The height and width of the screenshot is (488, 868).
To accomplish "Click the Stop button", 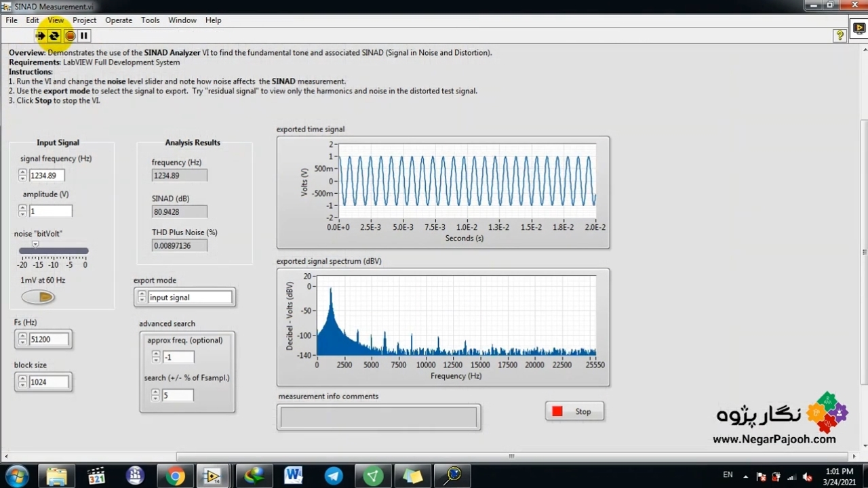I will coord(574,411).
